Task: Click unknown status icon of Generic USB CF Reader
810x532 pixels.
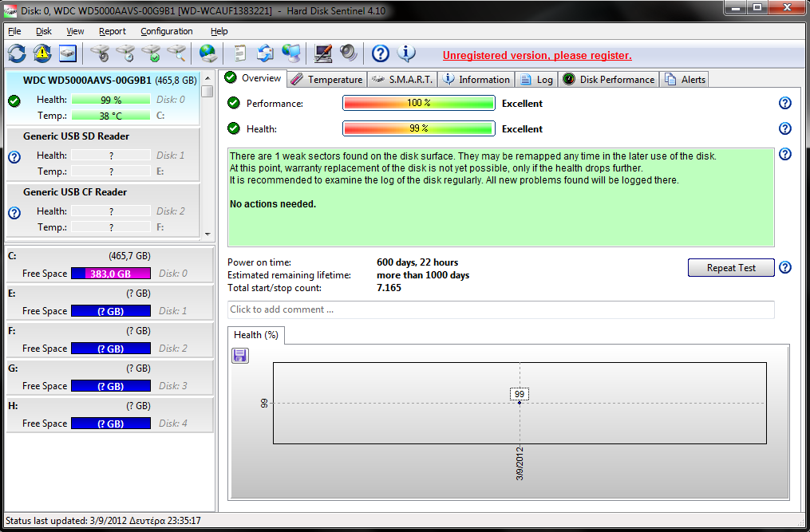Action: click(x=14, y=213)
